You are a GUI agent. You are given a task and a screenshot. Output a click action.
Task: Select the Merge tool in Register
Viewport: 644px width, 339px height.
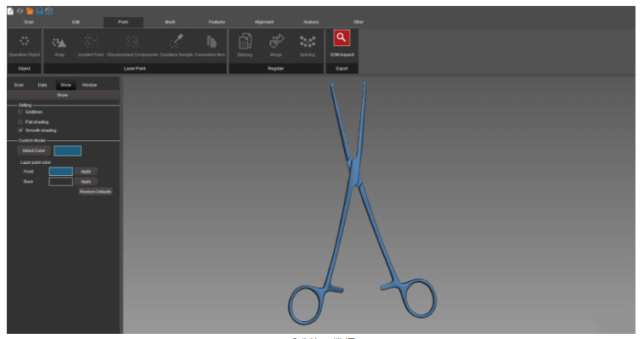276,45
